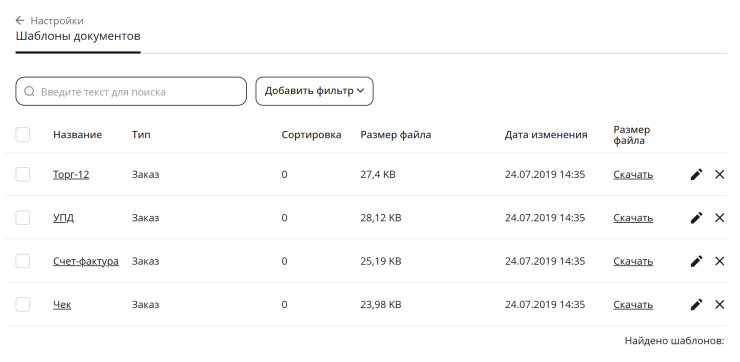Click the search magnifier icon
Screen dimensions: 740x362
coord(29,92)
